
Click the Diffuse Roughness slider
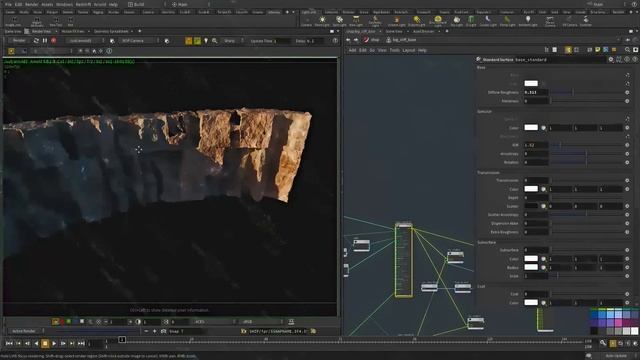(x=587, y=92)
